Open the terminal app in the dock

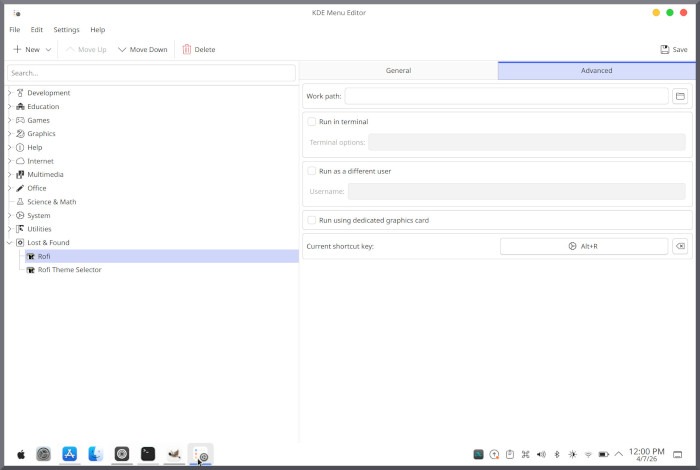(x=148, y=454)
